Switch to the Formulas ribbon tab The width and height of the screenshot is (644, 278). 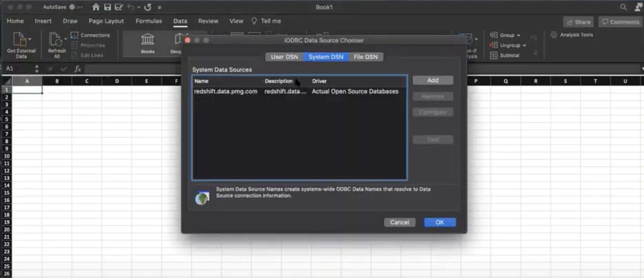(x=149, y=21)
